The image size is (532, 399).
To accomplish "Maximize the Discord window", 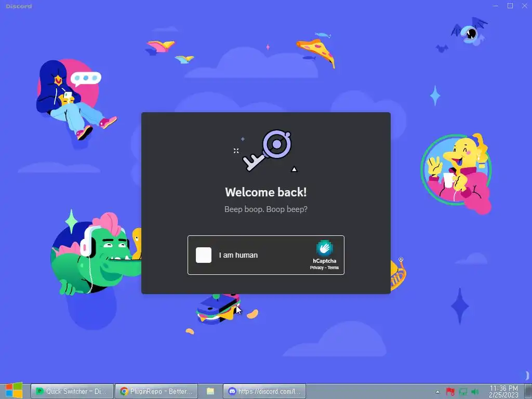I will (510, 6).
